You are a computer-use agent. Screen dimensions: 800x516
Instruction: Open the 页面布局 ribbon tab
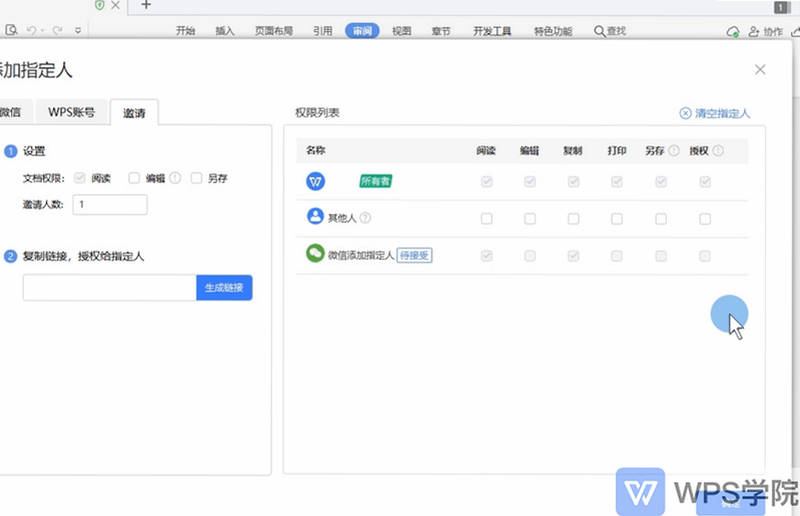[273, 31]
